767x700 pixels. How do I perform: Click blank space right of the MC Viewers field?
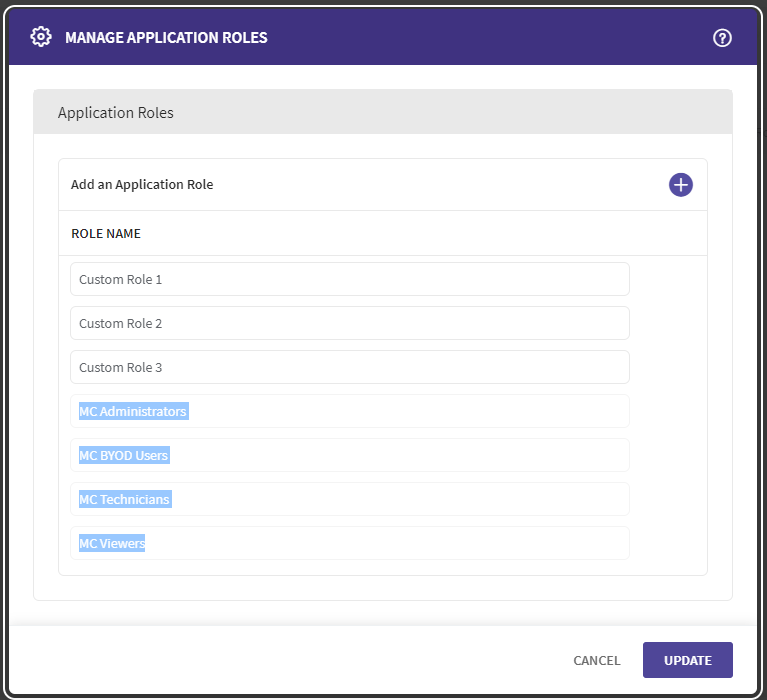(x=667, y=543)
